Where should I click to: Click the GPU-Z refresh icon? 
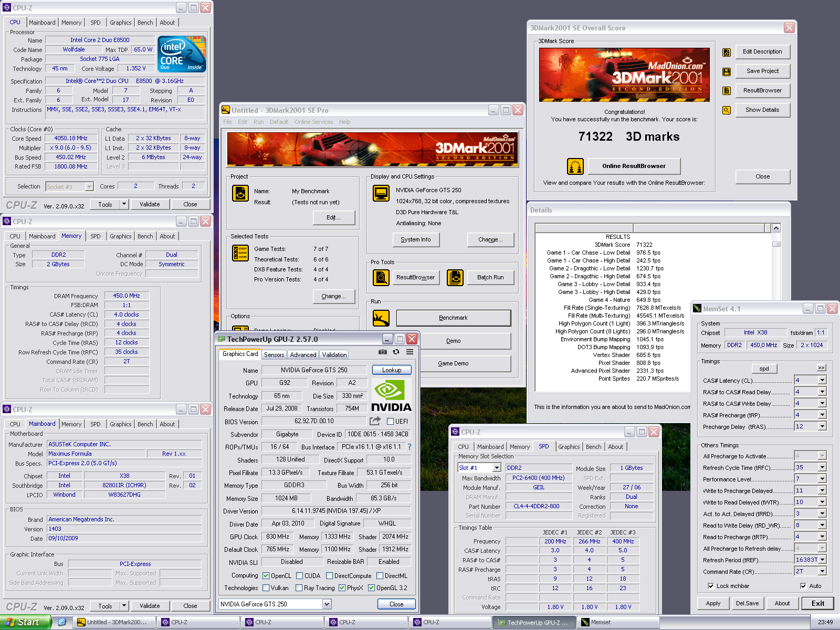click(x=396, y=352)
